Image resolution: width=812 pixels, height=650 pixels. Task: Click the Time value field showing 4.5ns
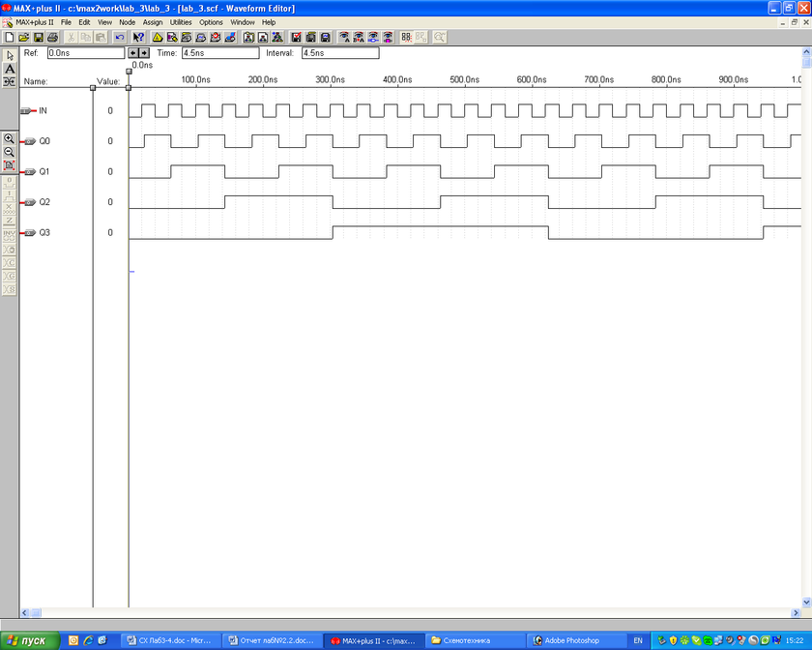[220, 53]
